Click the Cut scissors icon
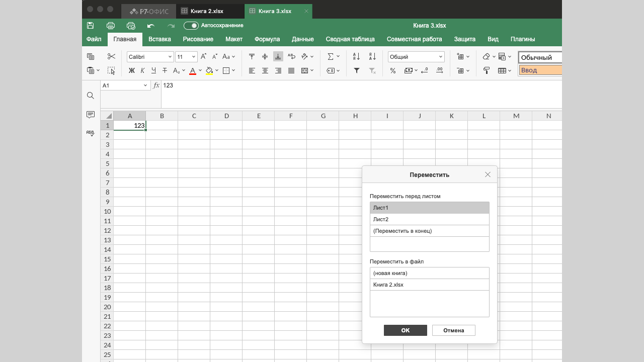This screenshot has width=644, height=362. pos(111,57)
